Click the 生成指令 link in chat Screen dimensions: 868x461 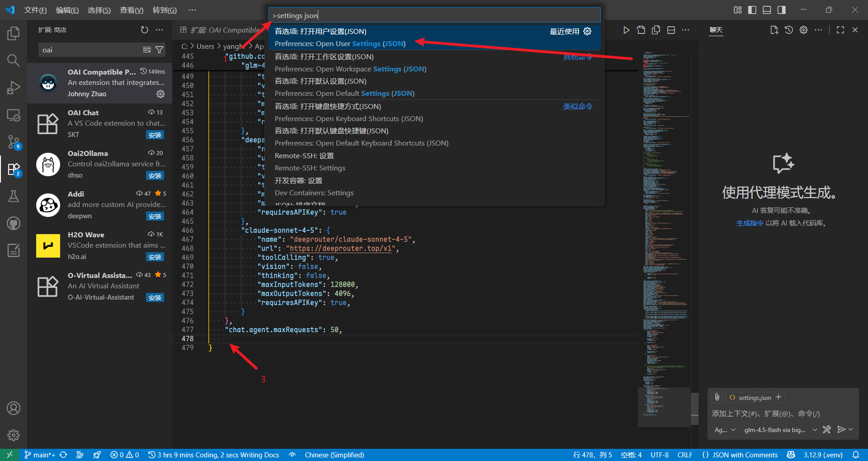coord(750,223)
